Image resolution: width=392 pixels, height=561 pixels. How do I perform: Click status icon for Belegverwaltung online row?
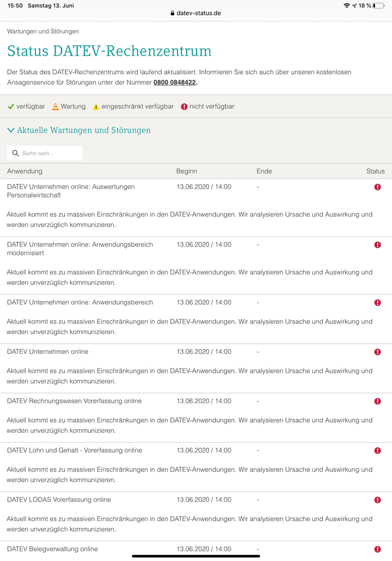[377, 549]
